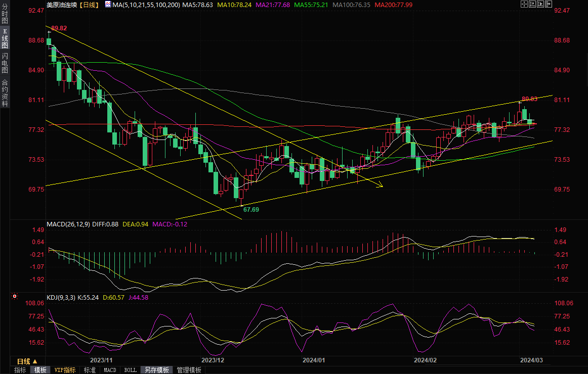This screenshot has height=374, width=588.
Task: Click the 【日线】 period label in the title
Action: tap(90, 5)
